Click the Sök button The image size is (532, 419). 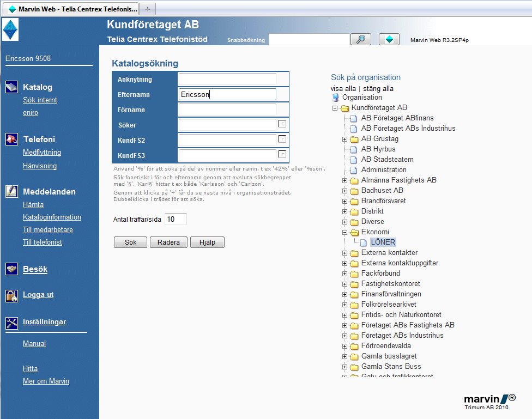tap(130, 242)
